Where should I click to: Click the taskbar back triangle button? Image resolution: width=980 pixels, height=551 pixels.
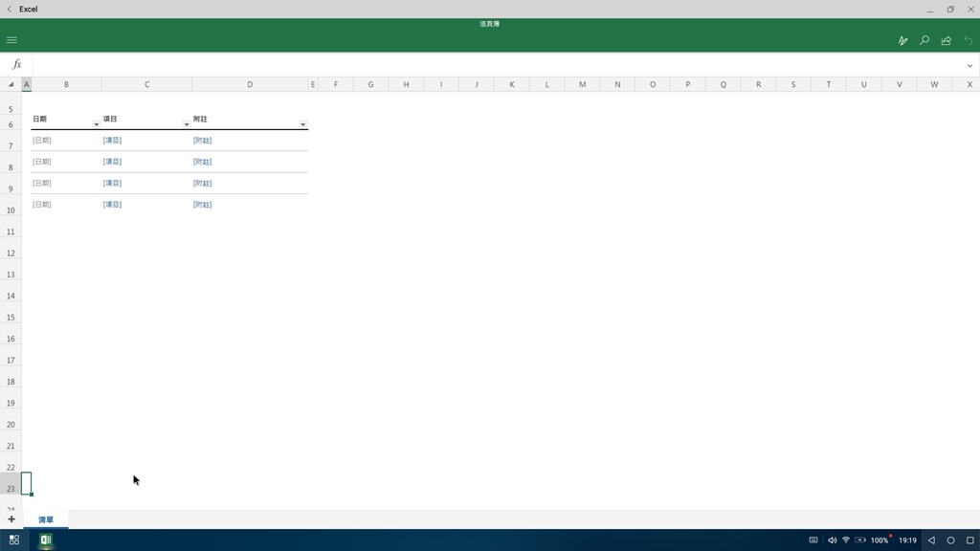point(931,540)
